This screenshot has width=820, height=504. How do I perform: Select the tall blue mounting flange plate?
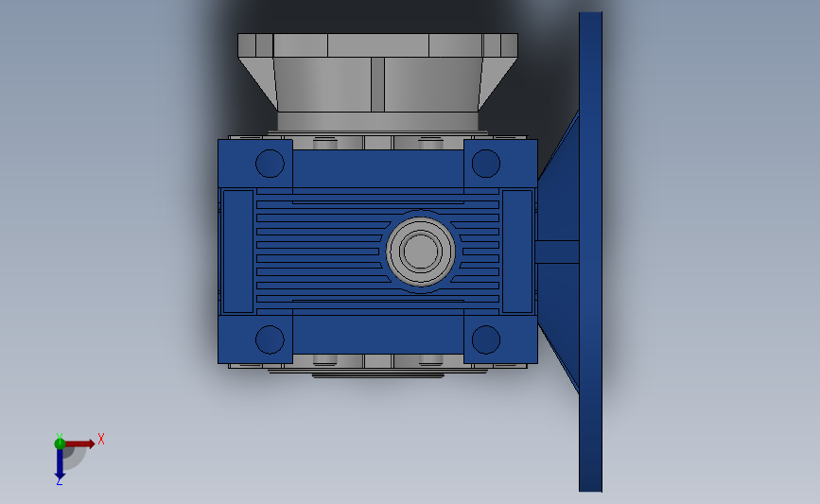[590, 252]
